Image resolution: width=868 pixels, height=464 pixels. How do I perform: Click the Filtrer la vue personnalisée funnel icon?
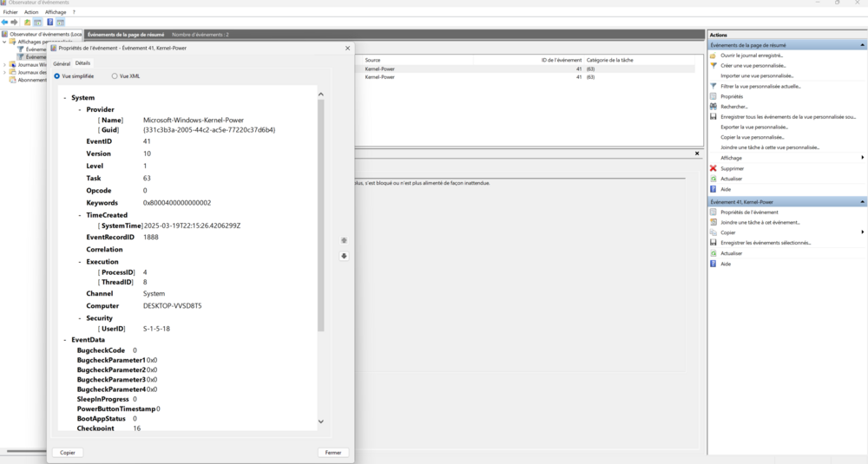(x=713, y=86)
